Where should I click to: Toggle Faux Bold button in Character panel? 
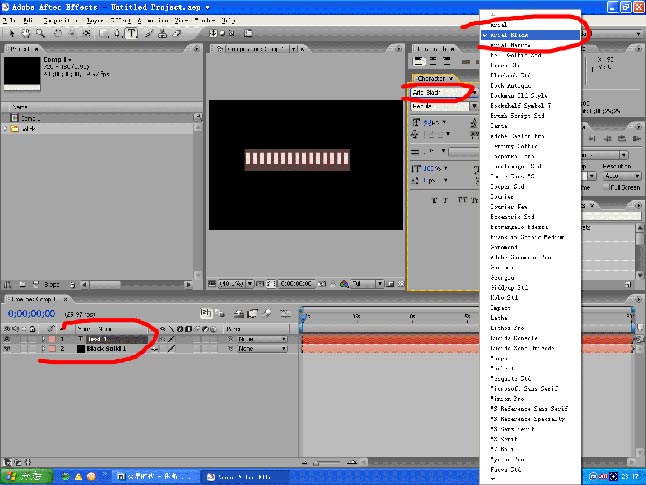click(x=435, y=200)
